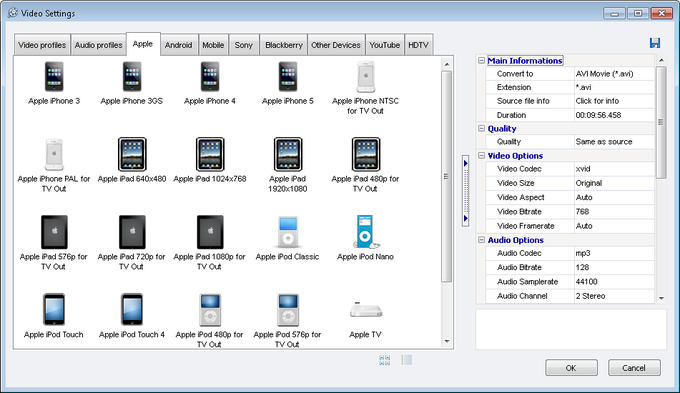This screenshot has height=393, width=680.
Task: Open the Convert to AVI Movie value
Action: (x=614, y=74)
